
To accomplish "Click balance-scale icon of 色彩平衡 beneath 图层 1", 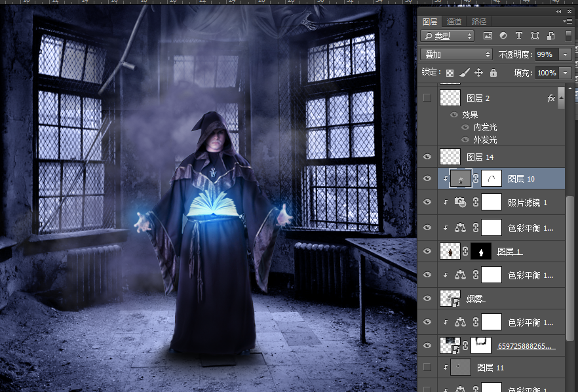I will (x=460, y=275).
